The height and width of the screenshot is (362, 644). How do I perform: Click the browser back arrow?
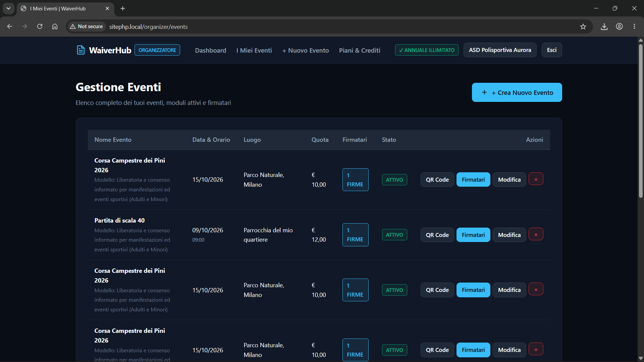[9, 26]
